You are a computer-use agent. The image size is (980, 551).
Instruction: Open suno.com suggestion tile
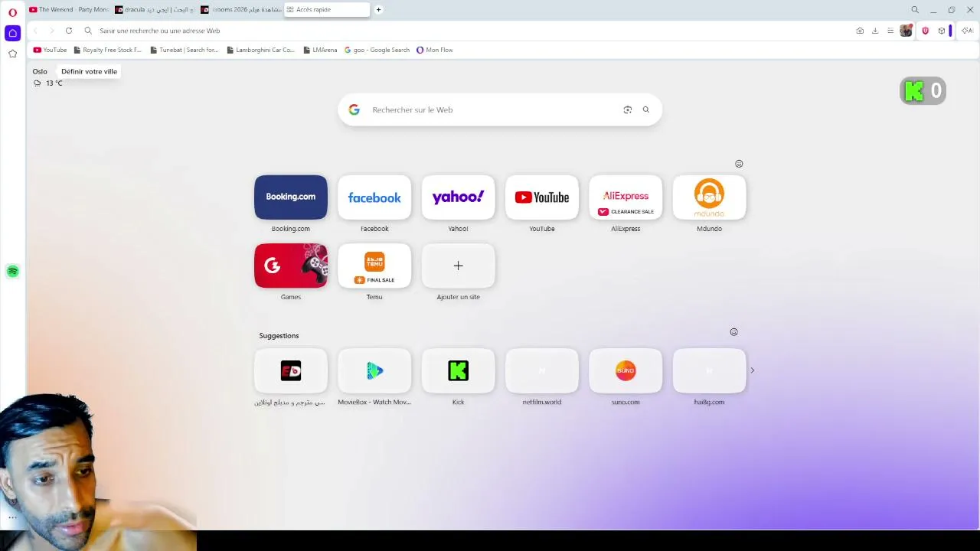[626, 371]
